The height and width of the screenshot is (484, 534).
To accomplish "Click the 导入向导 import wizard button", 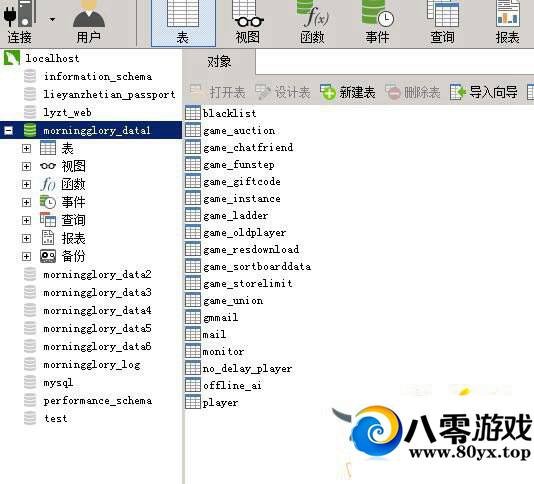I will point(484,92).
